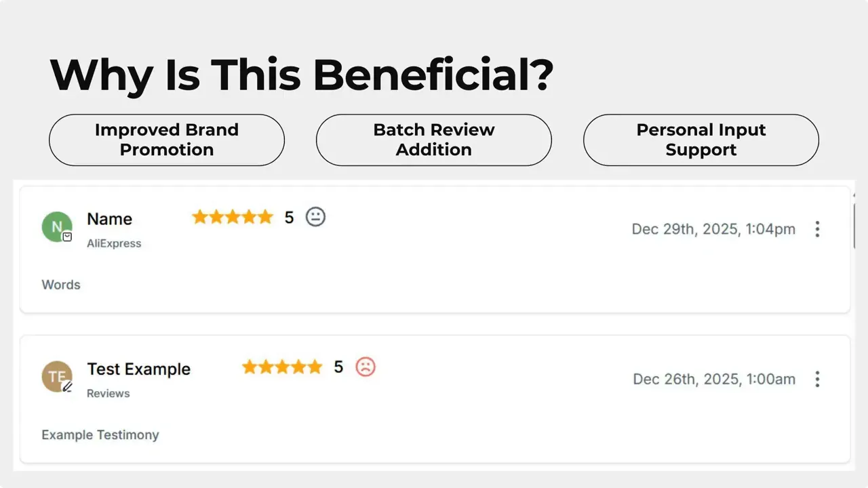Click the Batch Review Addition button
The height and width of the screenshot is (488, 868).
(x=434, y=140)
